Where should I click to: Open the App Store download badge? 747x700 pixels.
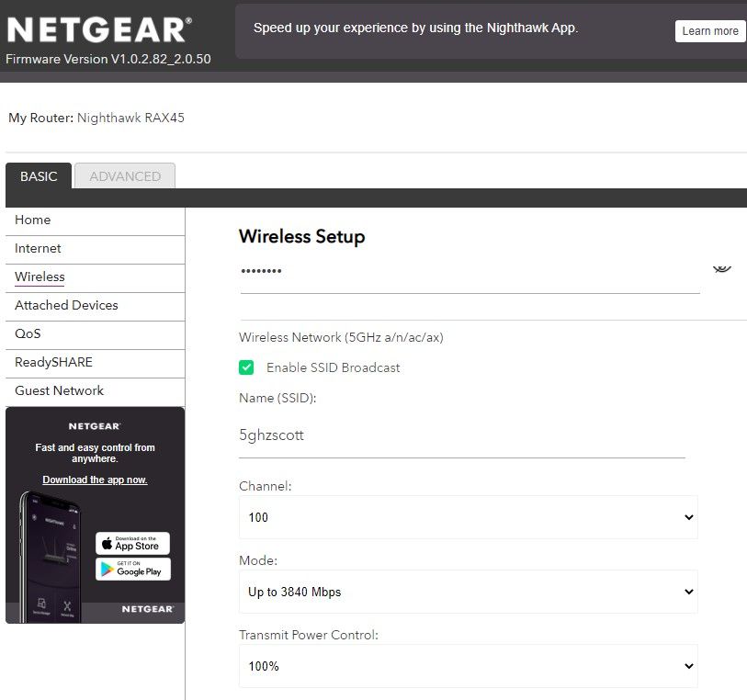point(131,543)
